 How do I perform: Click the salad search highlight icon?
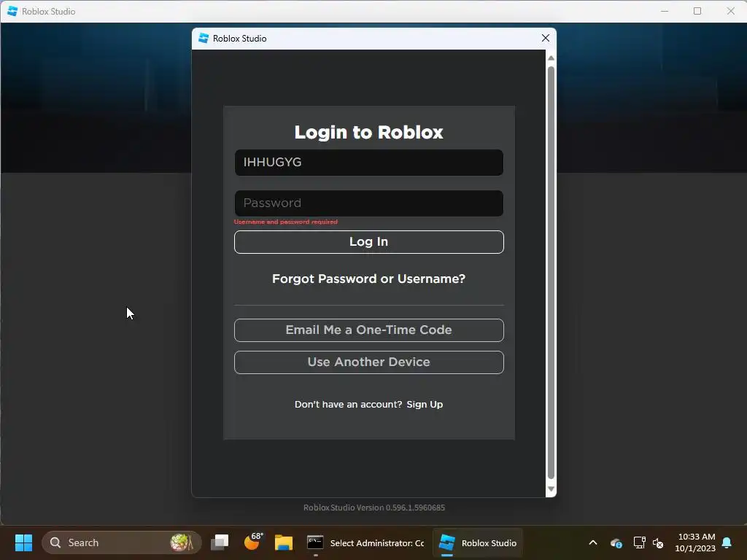(x=182, y=542)
